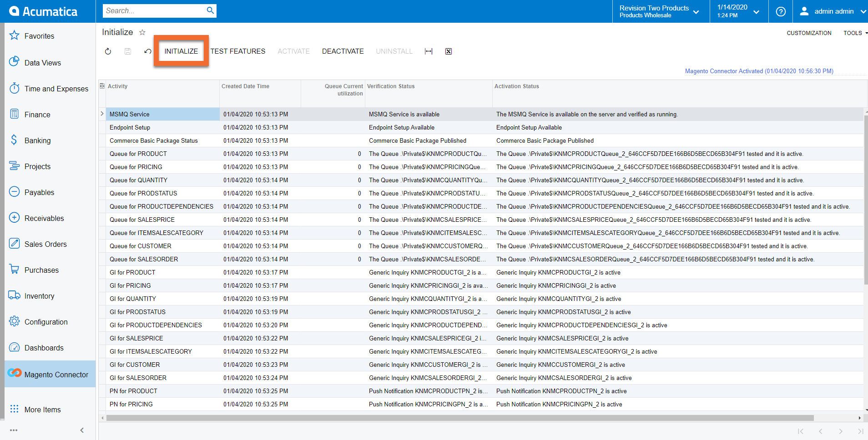Select the Queue for PRICING row

pos(482,167)
